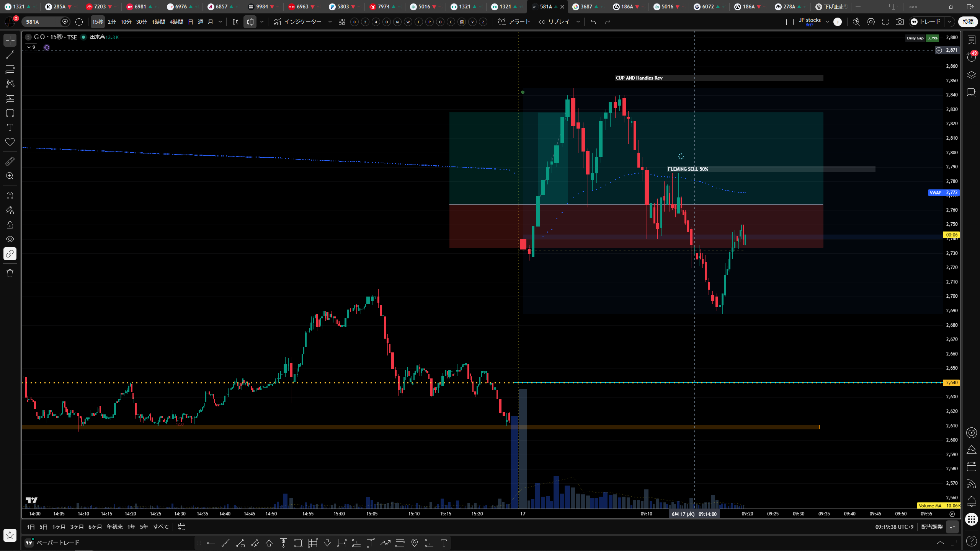Select the trend line drawing tool
980x551 pixels.
(x=10, y=55)
